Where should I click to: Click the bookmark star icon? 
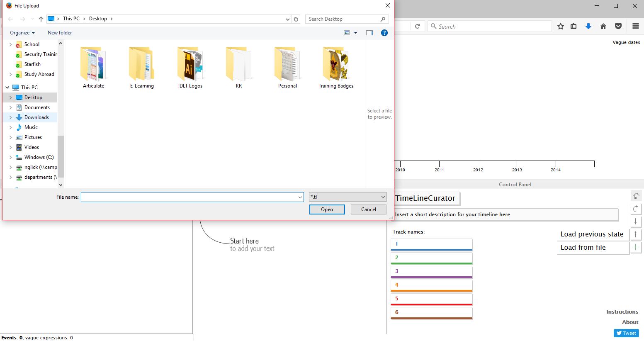pos(561,26)
